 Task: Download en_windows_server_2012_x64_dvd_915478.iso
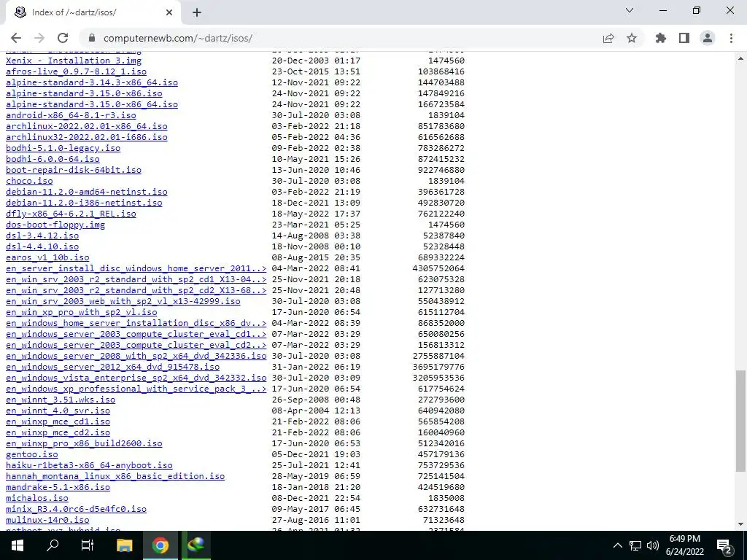[113, 367]
